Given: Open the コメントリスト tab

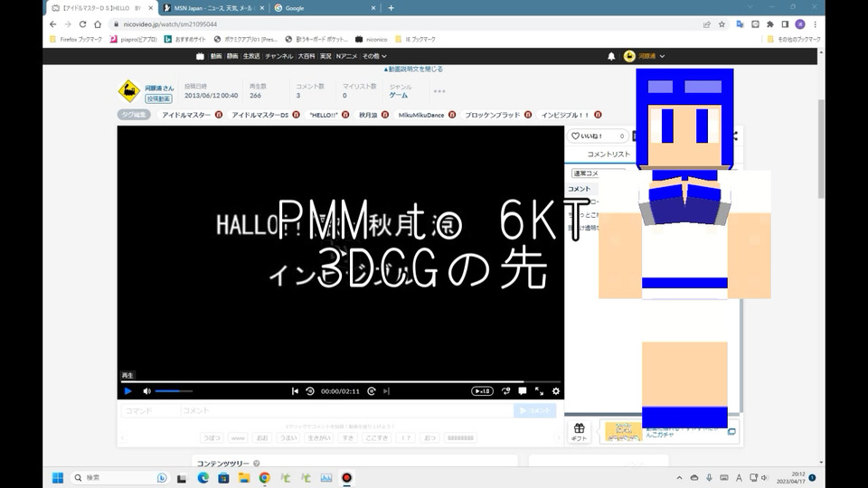Looking at the screenshot, I should pos(609,155).
